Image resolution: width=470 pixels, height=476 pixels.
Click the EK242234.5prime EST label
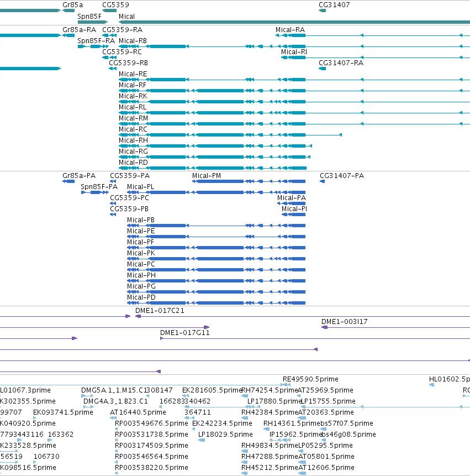222,423
